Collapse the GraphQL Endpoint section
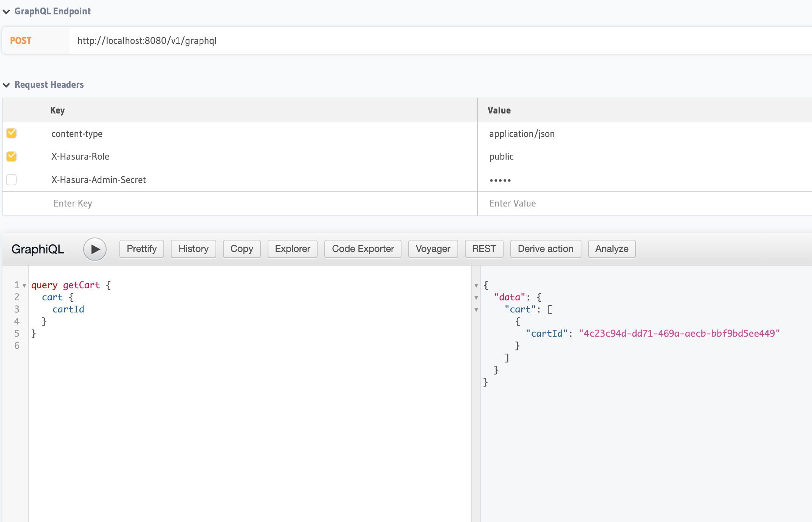812x522 pixels. tap(6, 11)
